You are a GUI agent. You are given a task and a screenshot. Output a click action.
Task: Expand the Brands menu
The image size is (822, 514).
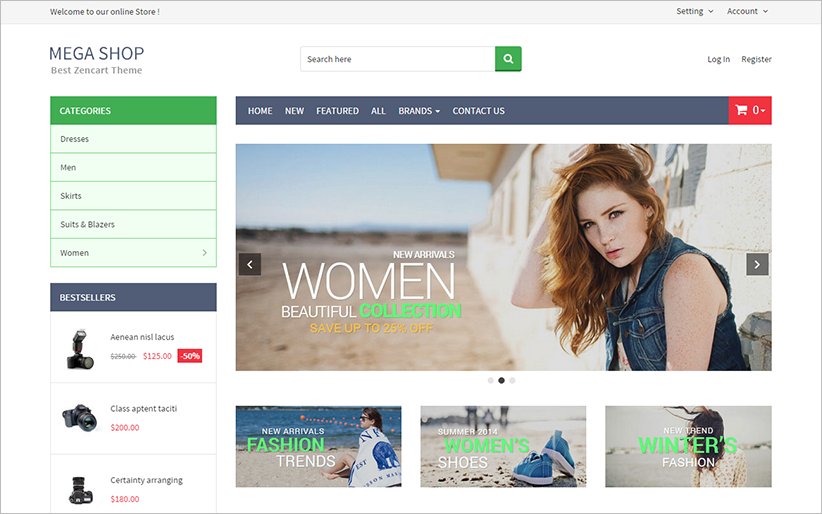pos(419,111)
